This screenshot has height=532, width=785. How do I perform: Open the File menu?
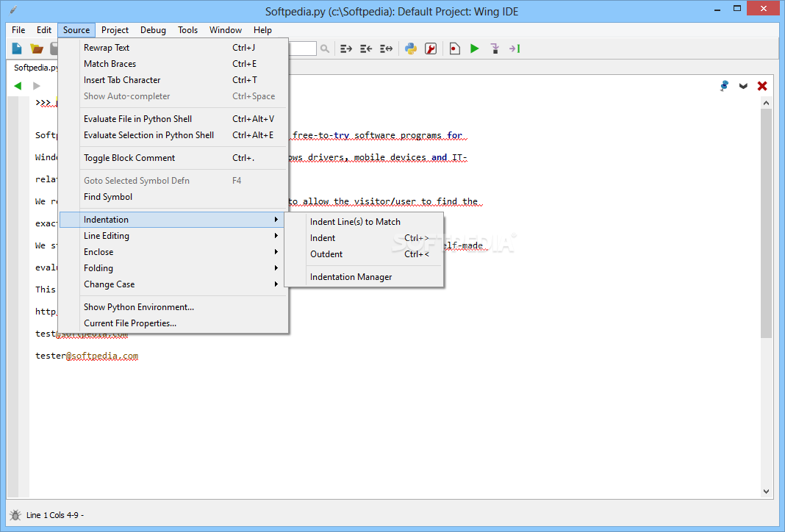point(18,30)
